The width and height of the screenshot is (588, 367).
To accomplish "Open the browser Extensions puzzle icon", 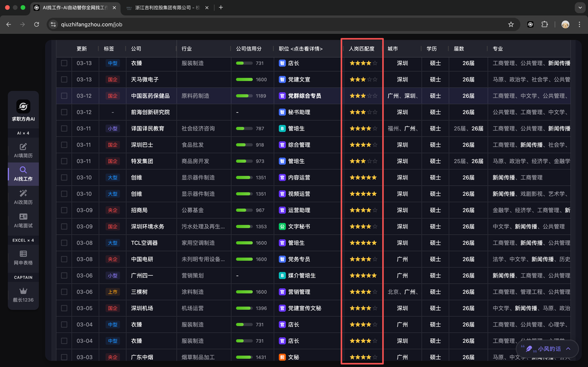I will click(x=544, y=24).
